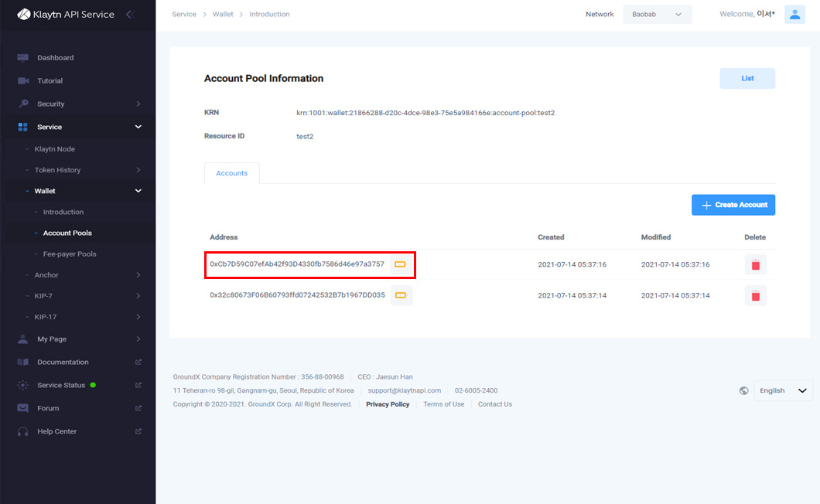Click the Wallet breadcrumb link

(223, 14)
